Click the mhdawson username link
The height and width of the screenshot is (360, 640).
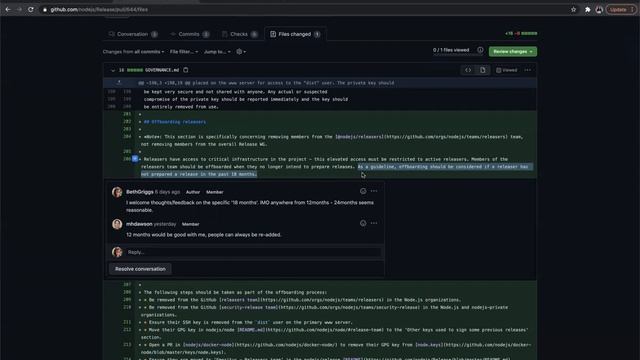pos(139,224)
